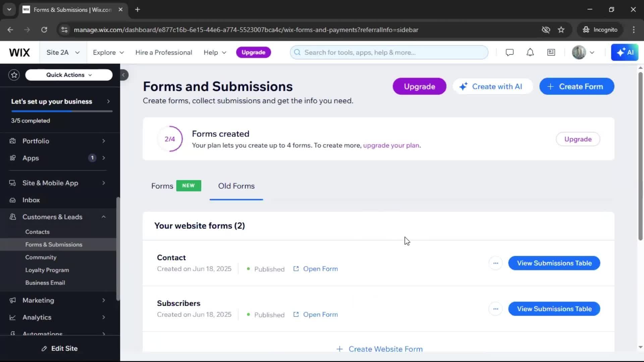
Task: Click the search magnifier icon
Action: 297,52
